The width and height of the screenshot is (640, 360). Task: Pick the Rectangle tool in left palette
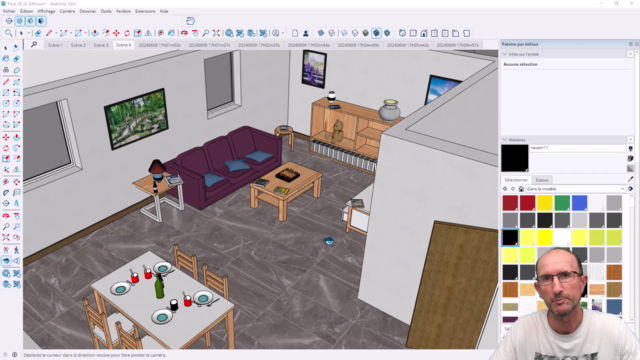tap(6, 93)
